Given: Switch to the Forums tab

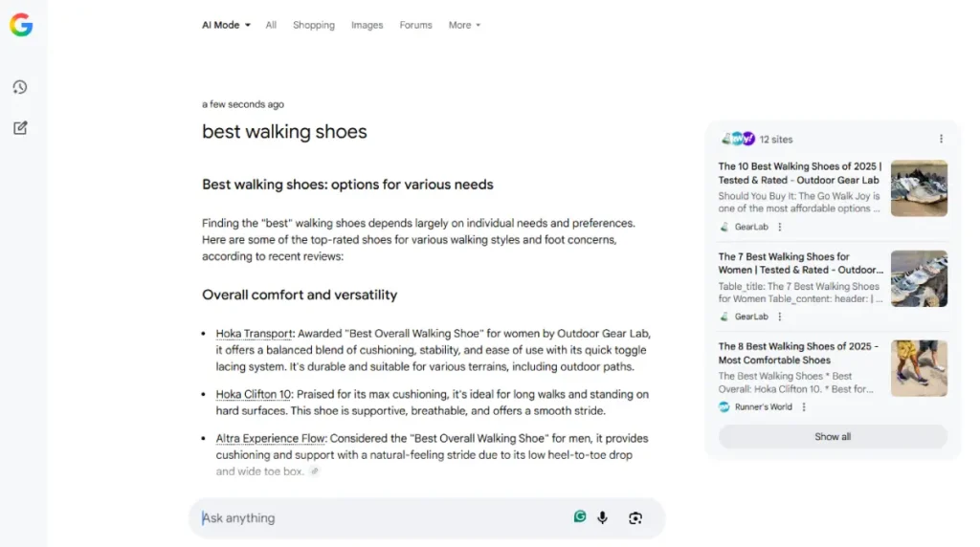Looking at the screenshot, I should 415,25.
